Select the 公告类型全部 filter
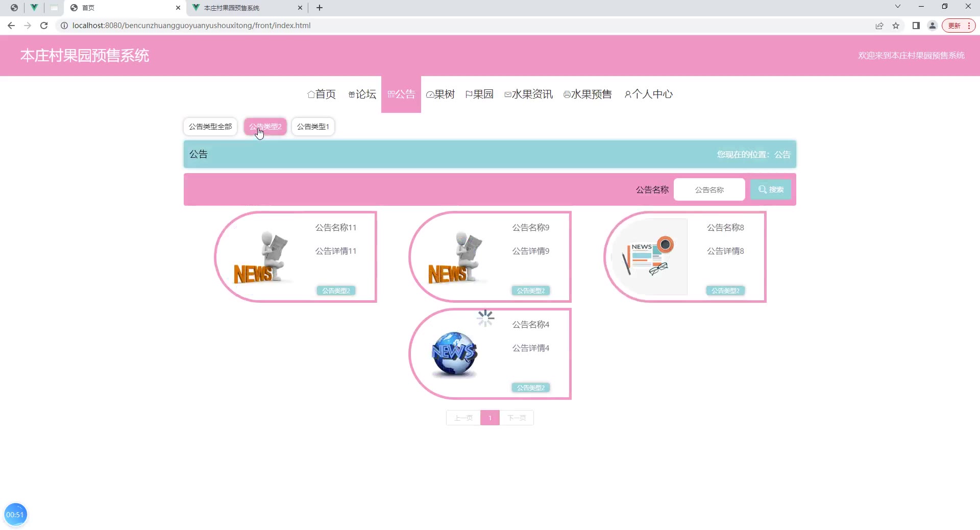Viewport: 980px width, 530px height. click(210, 127)
